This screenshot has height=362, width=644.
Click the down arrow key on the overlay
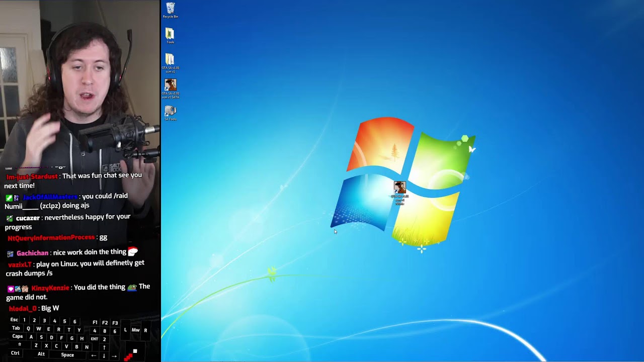pyautogui.click(x=104, y=355)
